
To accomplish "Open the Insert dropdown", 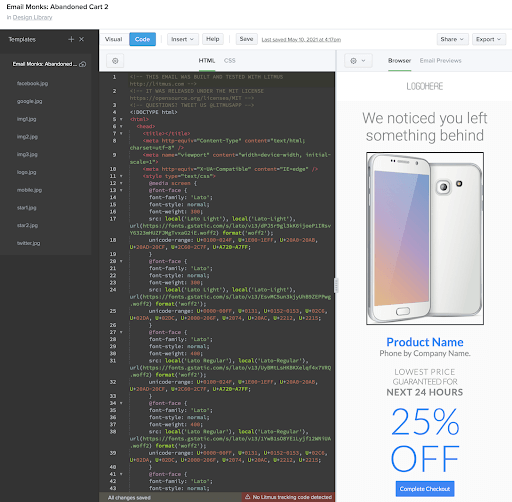I will tap(183, 39).
